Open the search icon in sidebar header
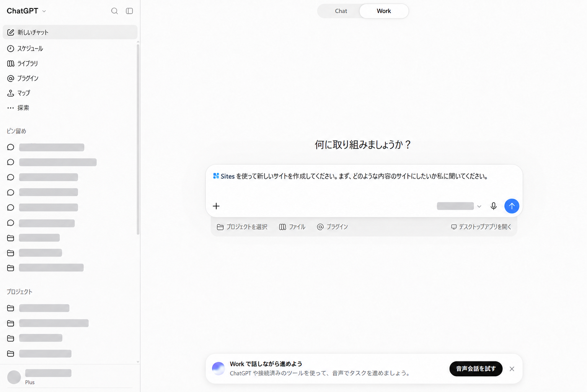587x392 pixels. pos(114,11)
